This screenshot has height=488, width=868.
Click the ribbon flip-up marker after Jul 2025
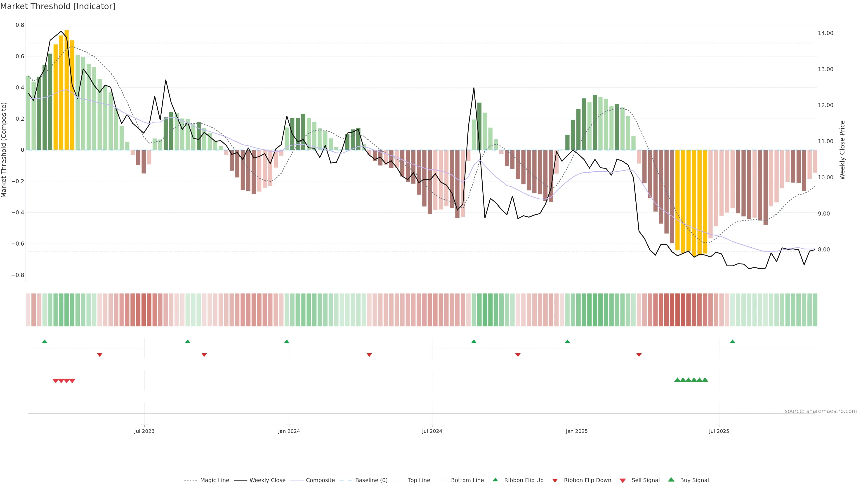732,342
